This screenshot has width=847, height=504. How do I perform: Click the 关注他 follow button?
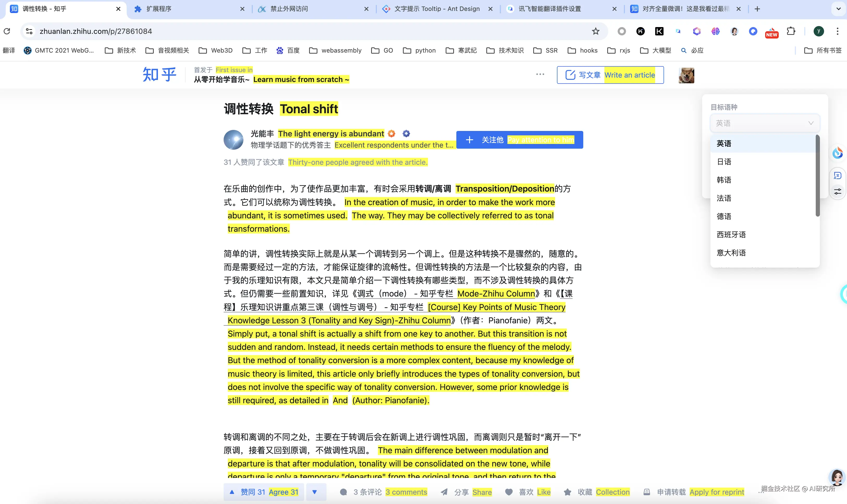(x=519, y=140)
